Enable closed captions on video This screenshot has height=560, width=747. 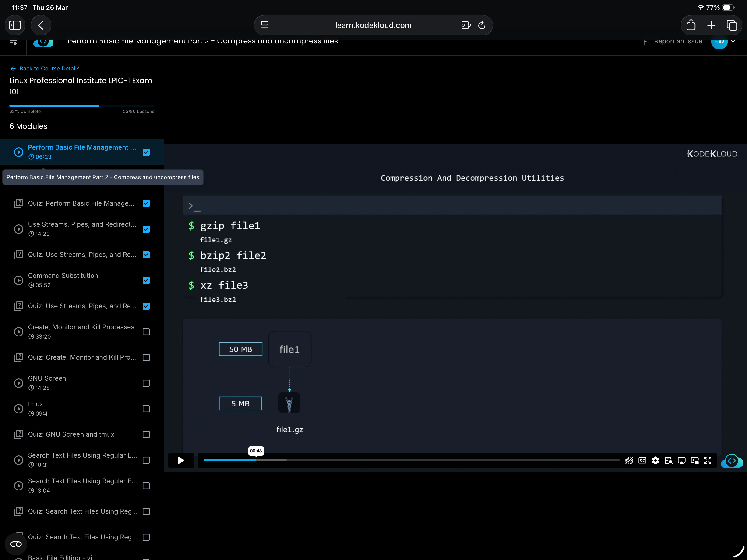[x=642, y=460]
